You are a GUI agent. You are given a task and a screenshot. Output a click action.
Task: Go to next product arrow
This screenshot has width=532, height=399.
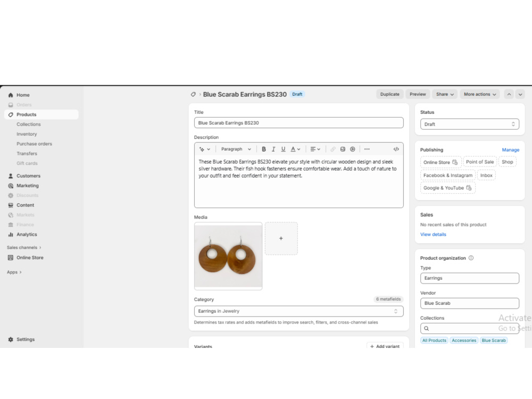tap(520, 94)
